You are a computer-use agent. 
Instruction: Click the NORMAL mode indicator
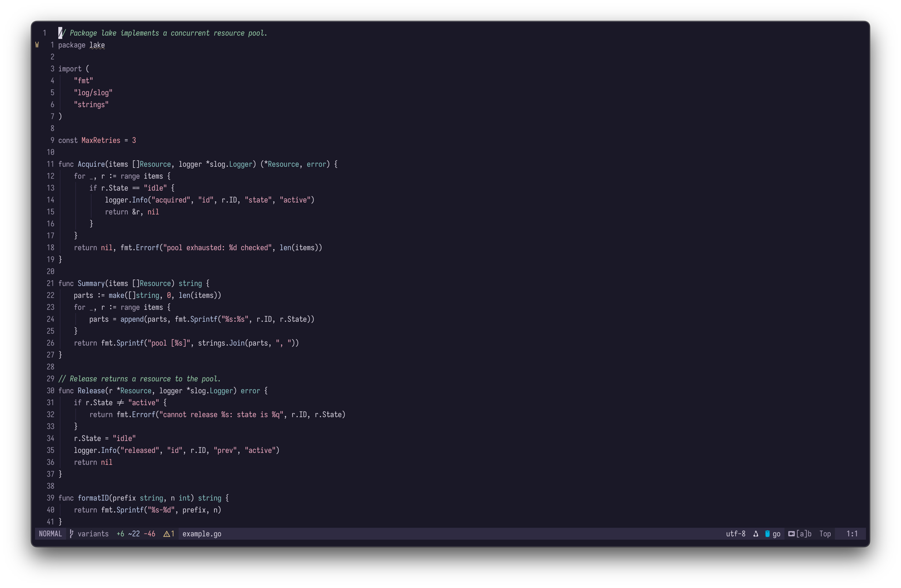[50, 533]
